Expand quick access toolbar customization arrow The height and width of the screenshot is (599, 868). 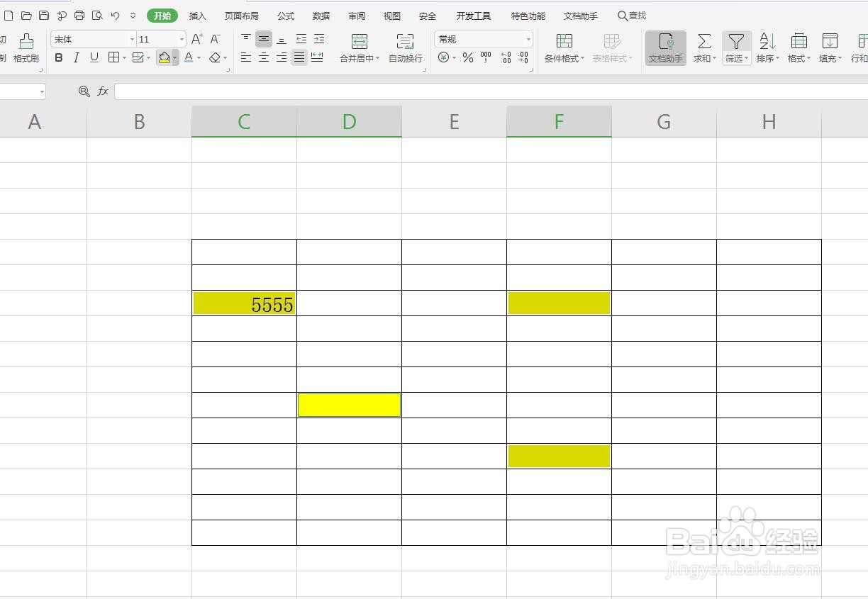click(133, 16)
